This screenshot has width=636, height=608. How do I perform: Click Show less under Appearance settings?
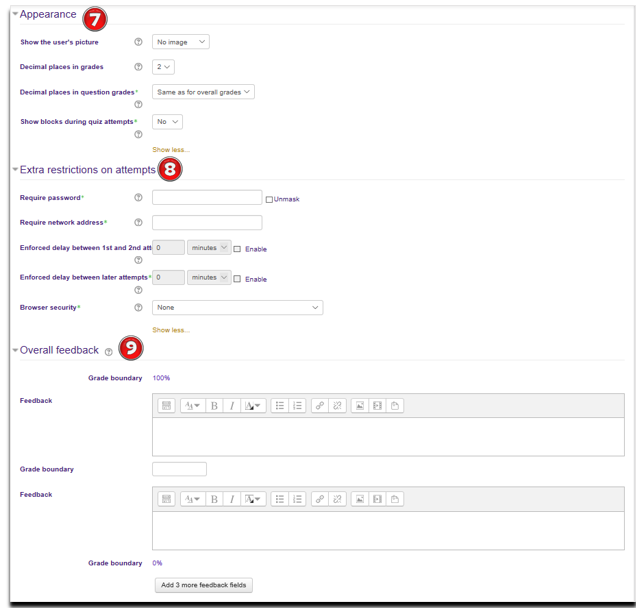pyautogui.click(x=170, y=150)
